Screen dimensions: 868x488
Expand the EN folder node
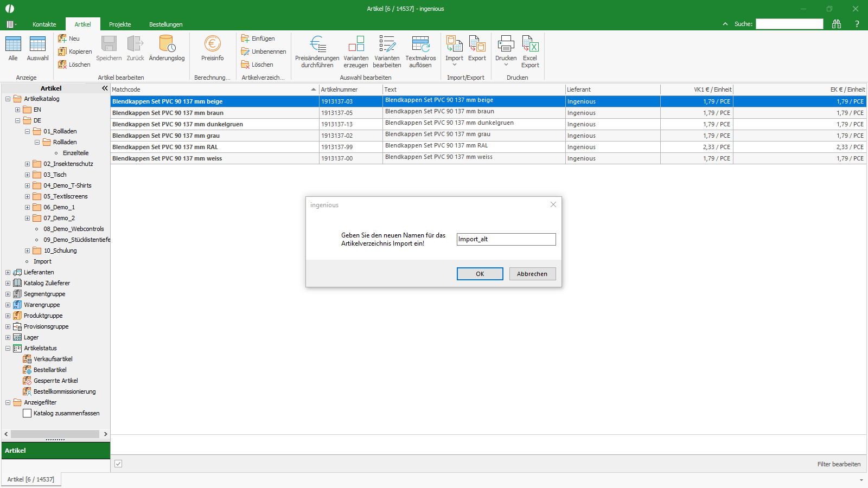click(x=17, y=110)
